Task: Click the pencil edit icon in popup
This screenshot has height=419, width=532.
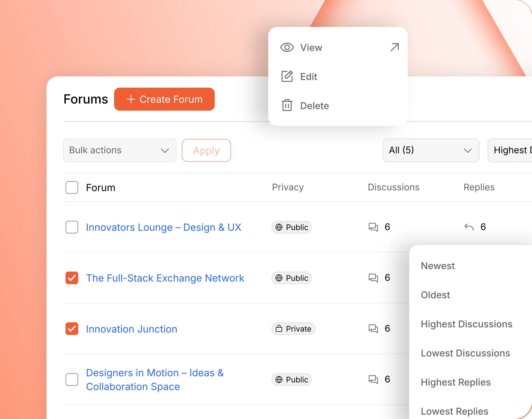Action: point(287,76)
